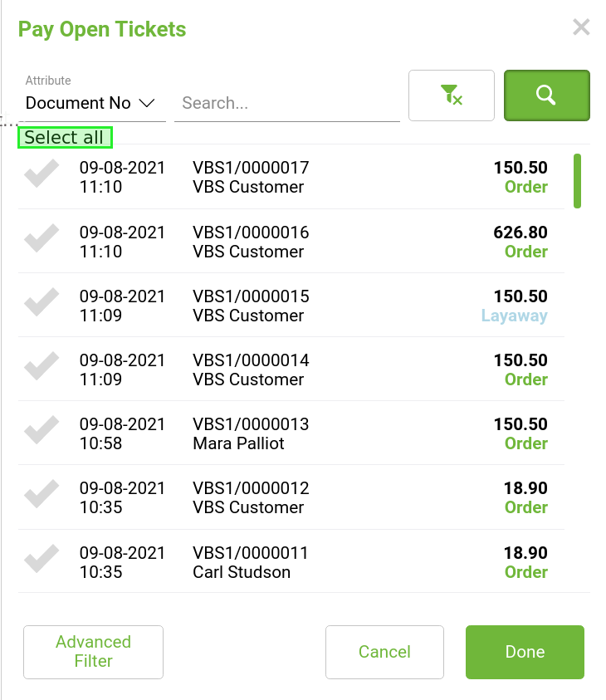The image size is (606, 700).
Task: Check the VBS1/0000012 ticket checkmark
Action: [42, 496]
